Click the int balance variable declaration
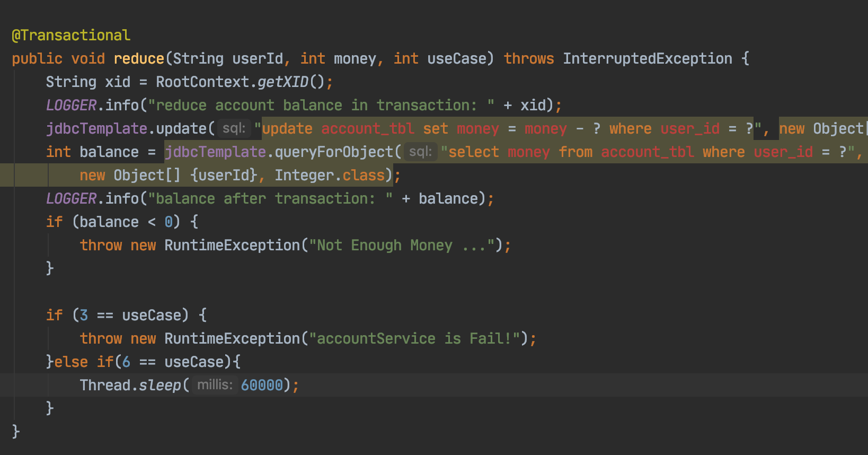Screen dimensions: 868x455 point(92,152)
